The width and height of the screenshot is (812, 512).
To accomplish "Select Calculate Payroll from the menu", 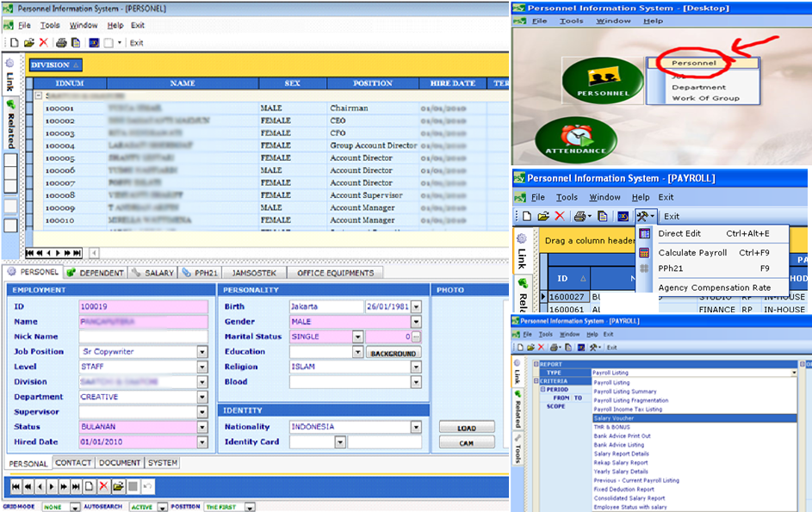I will [x=692, y=253].
